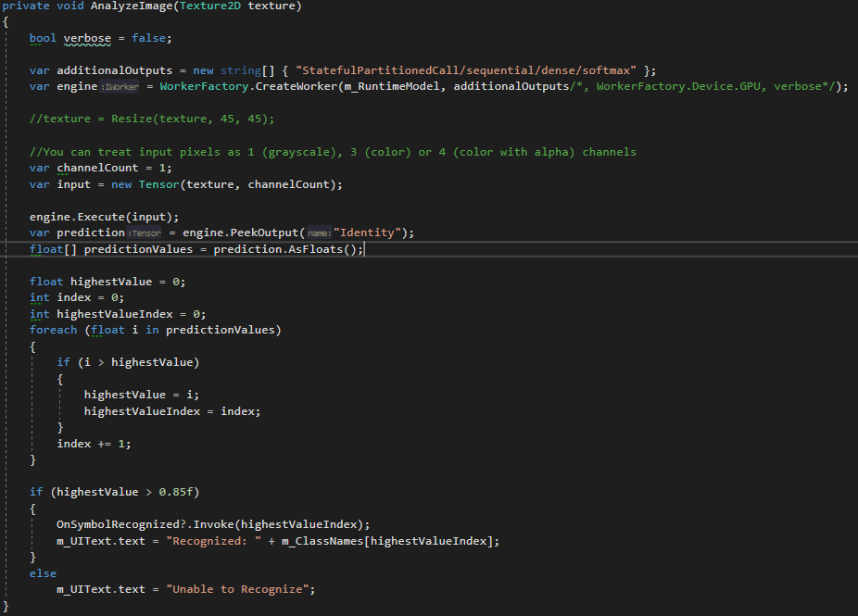Click the int index = 0 declaration
858x616 pixels.
click(x=77, y=297)
